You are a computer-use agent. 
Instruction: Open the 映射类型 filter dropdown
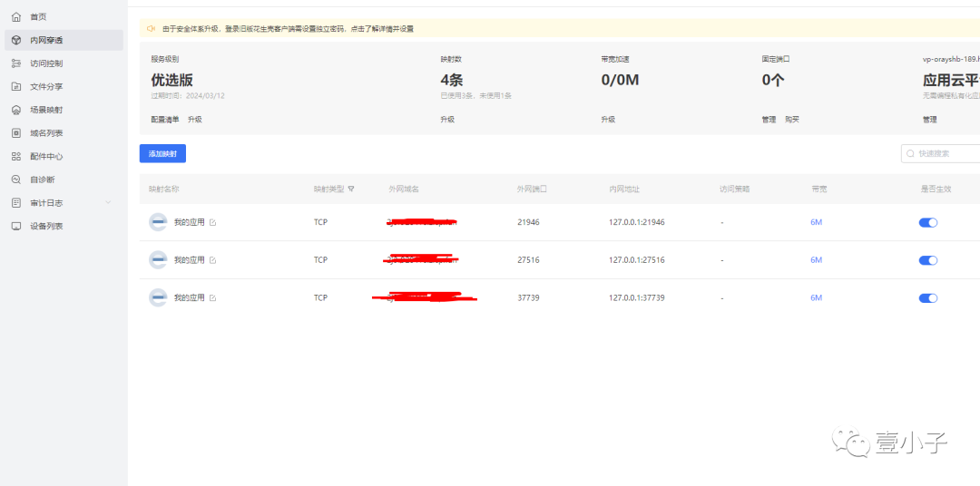pyautogui.click(x=351, y=189)
